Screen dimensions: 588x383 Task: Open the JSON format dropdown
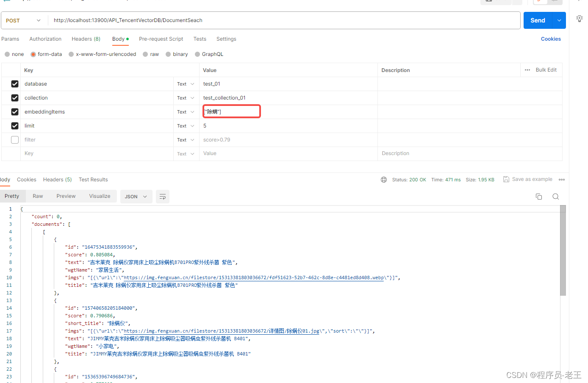pyautogui.click(x=136, y=197)
